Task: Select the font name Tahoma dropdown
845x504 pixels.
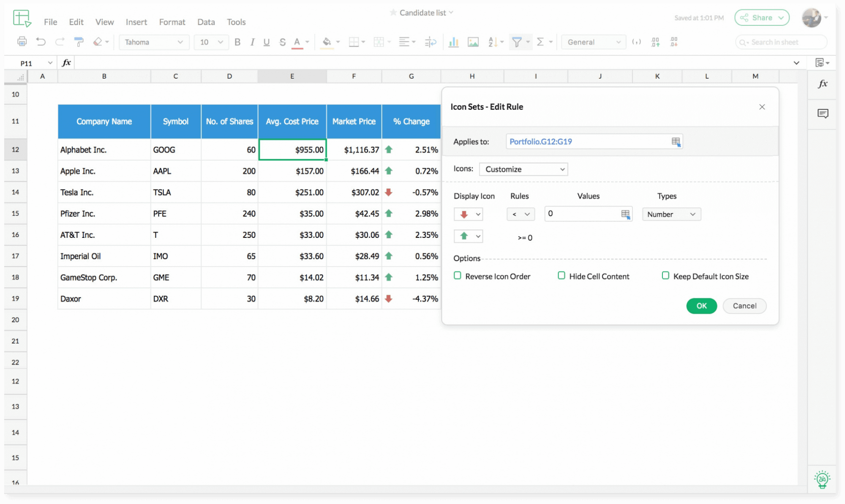Action: point(153,41)
